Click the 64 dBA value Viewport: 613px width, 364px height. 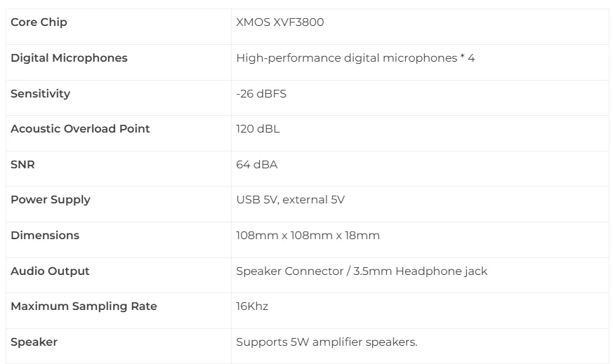tap(257, 164)
